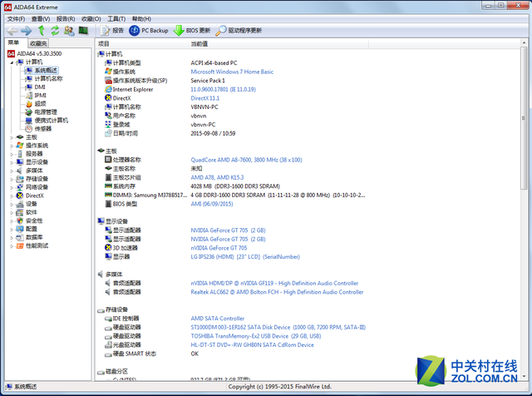Image resolution: width=532 pixels, height=396 pixels.
Task: Click BIOS 更新 toolbar button
Action: (x=192, y=31)
